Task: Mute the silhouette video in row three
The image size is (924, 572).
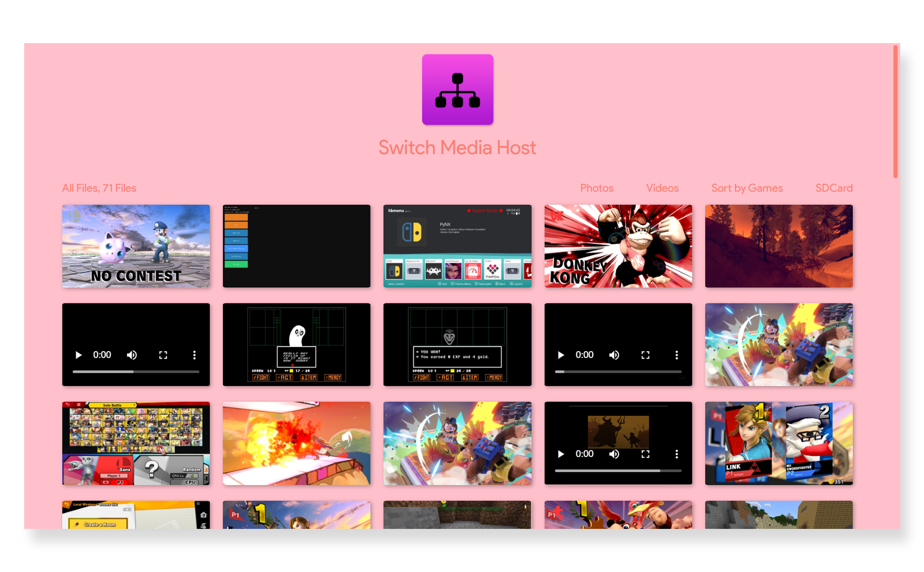Action: (x=614, y=454)
